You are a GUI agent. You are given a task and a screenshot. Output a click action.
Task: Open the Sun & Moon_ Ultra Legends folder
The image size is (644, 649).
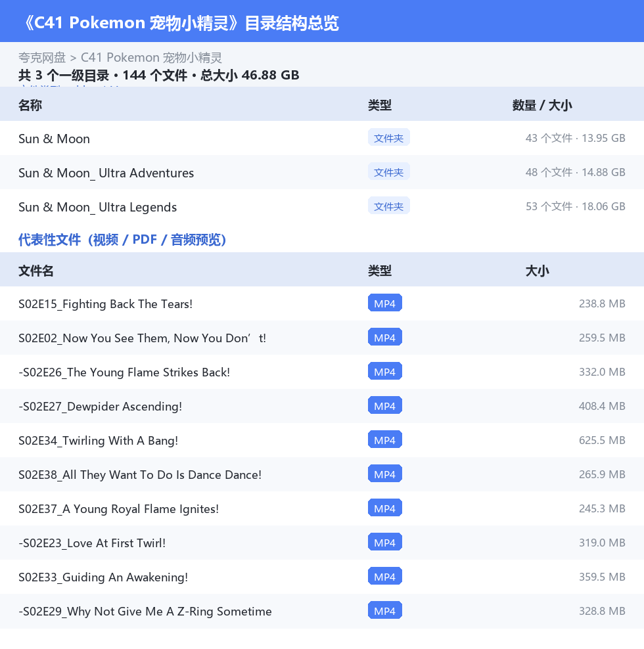(x=322, y=206)
